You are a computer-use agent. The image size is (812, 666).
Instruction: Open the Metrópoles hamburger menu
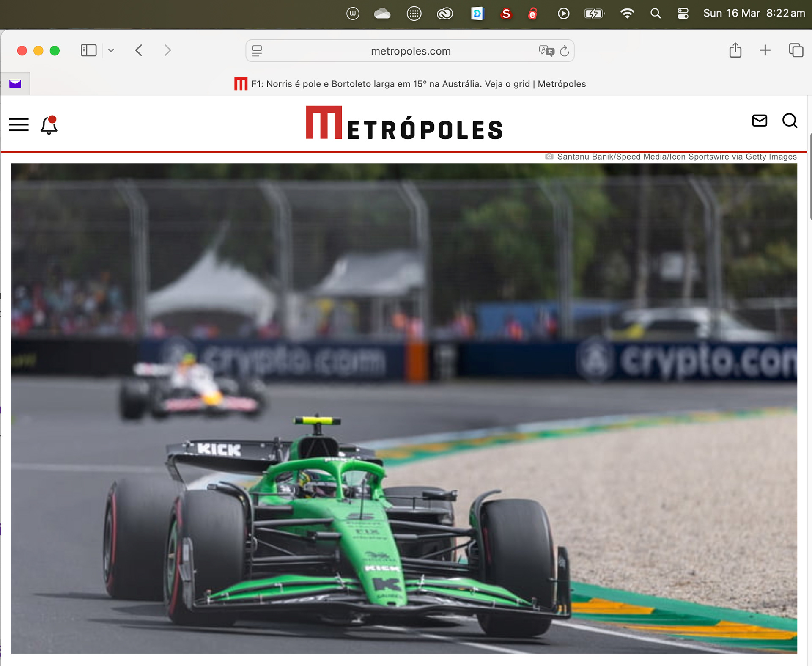coord(19,124)
